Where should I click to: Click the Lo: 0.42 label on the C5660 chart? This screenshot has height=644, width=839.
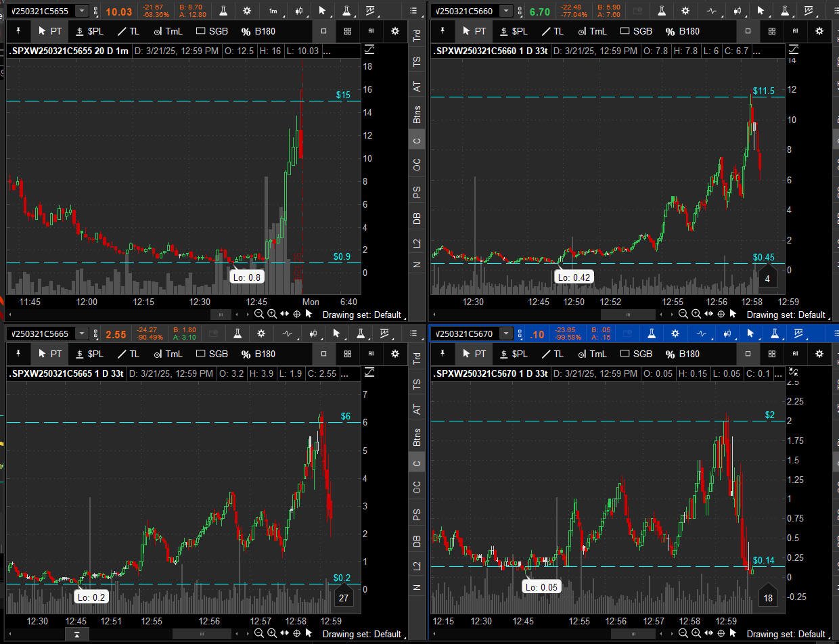click(574, 277)
